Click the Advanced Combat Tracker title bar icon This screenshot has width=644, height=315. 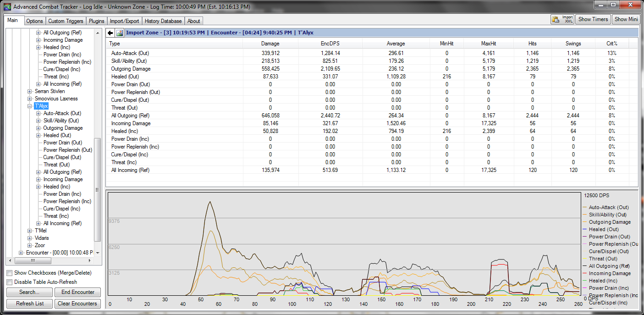click(7, 6)
